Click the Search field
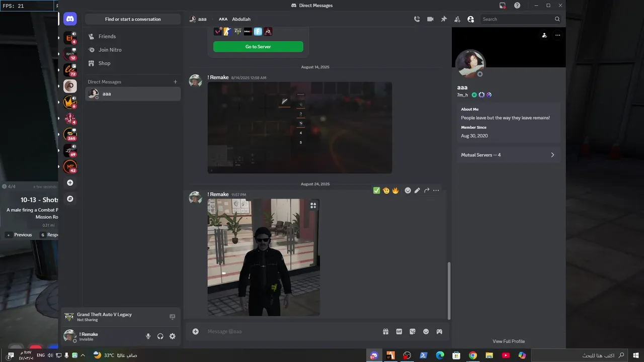Viewport: 644px width, 362px height. 521,19
